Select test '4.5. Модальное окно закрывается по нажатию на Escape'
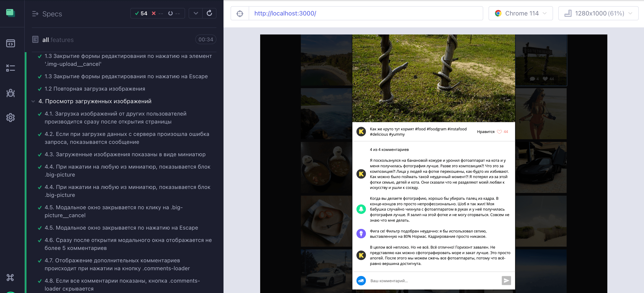Viewport: 644px width, 293px height. pos(121,228)
